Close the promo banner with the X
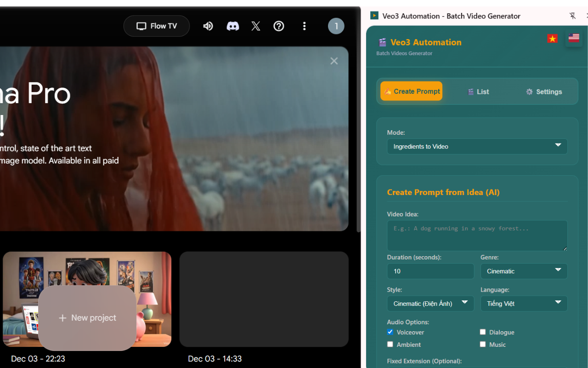Viewport: 588px width, 368px height. 334,61
